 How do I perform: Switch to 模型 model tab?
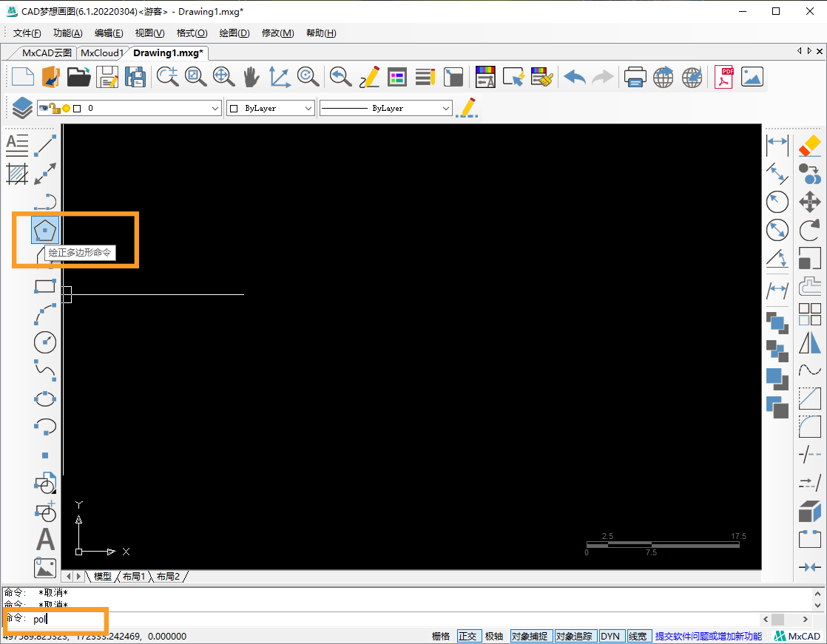[x=102, y=577]
